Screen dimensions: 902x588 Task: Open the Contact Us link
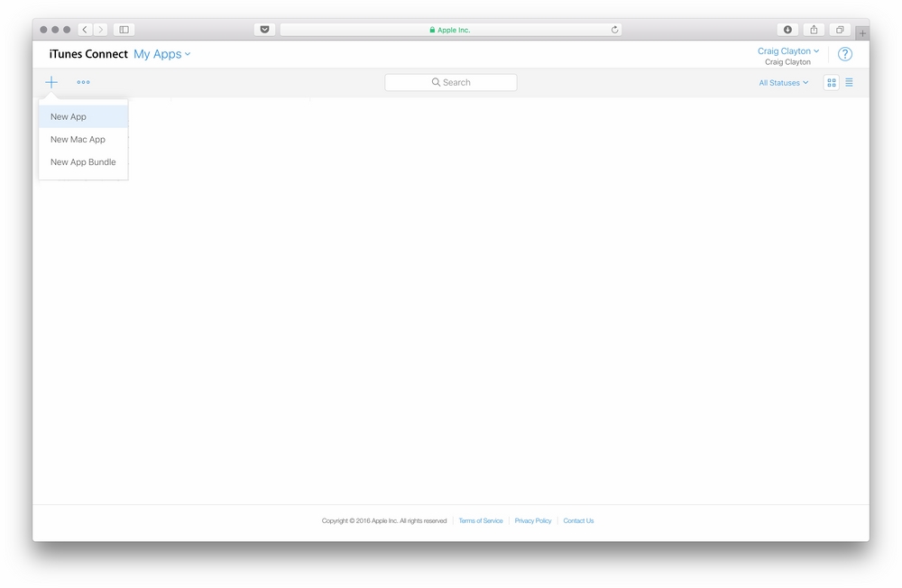[x=578, y=520]
